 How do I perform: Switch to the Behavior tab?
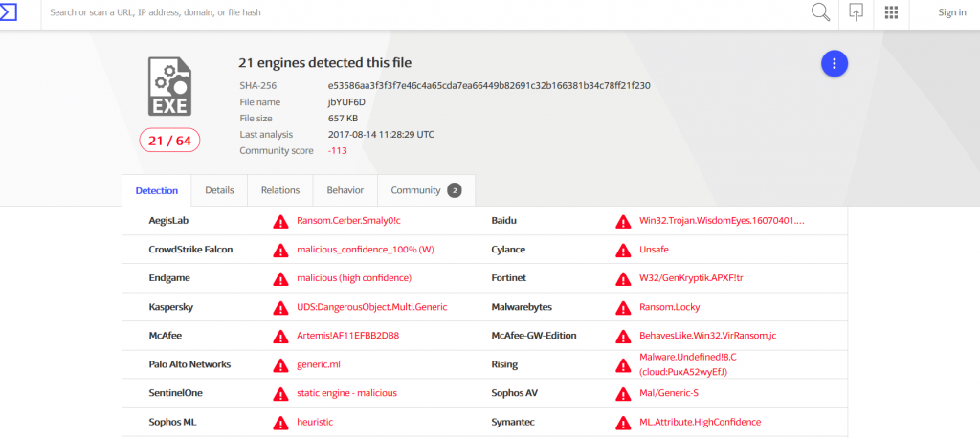pos(345,190)
